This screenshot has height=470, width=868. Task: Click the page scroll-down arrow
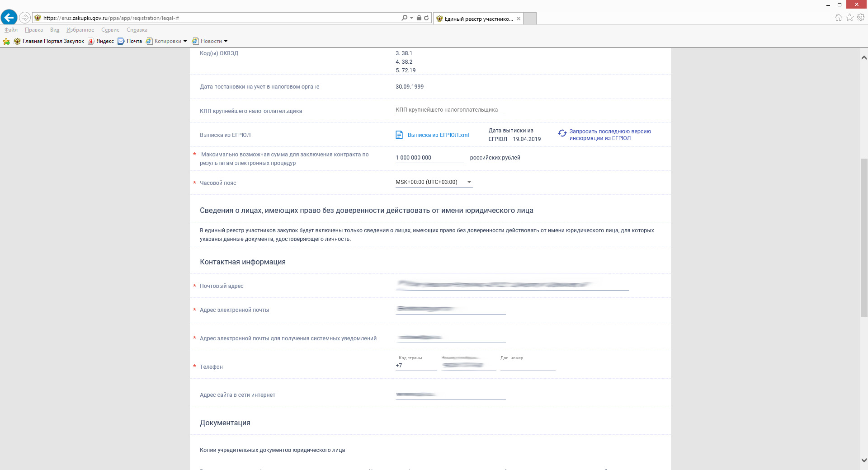coord(864,461)
